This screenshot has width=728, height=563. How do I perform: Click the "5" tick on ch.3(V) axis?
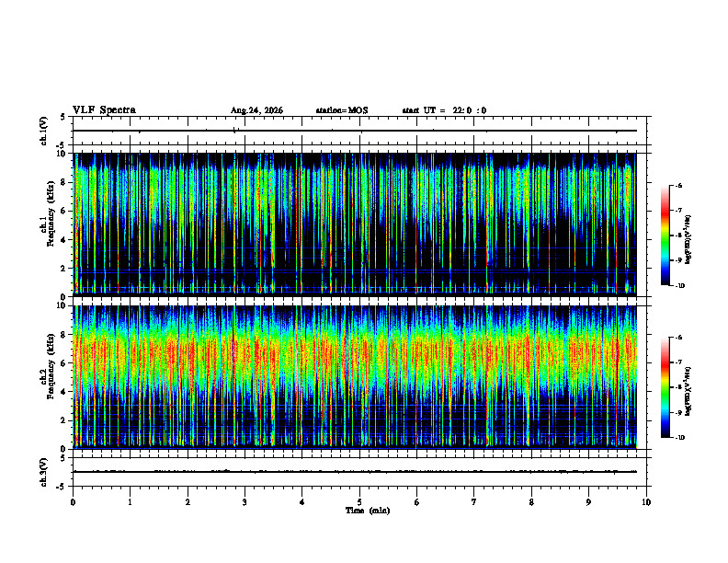63,458
